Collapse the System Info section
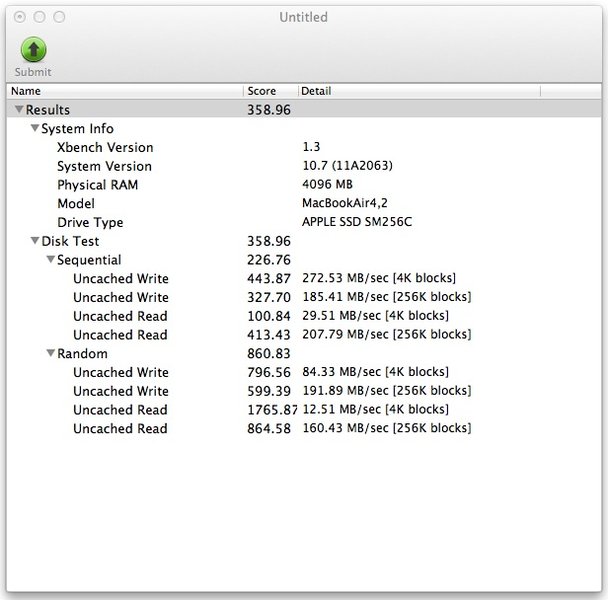 35,128
